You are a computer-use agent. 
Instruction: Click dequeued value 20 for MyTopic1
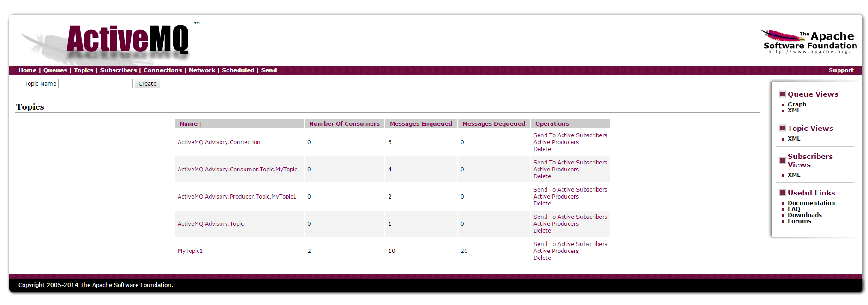coord(464,251)
